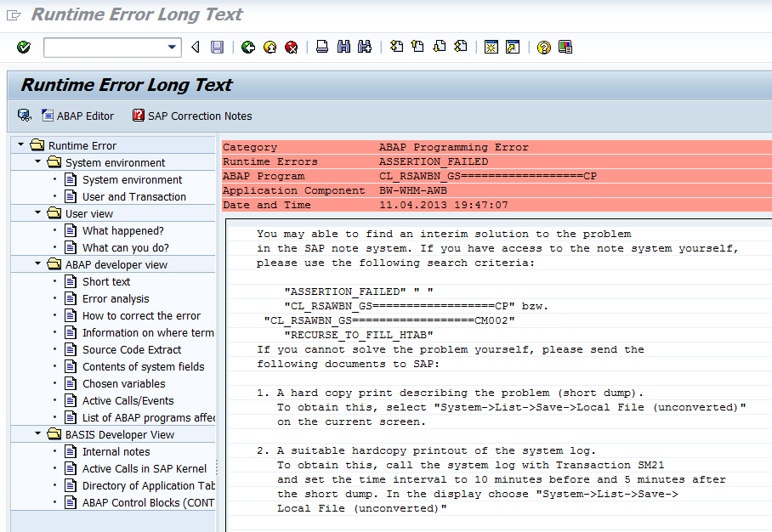Image resolution: width=772 pixels, height=532 pixels.
Task: Click the Create New Session icon
Action: click(x=491, y=48)
